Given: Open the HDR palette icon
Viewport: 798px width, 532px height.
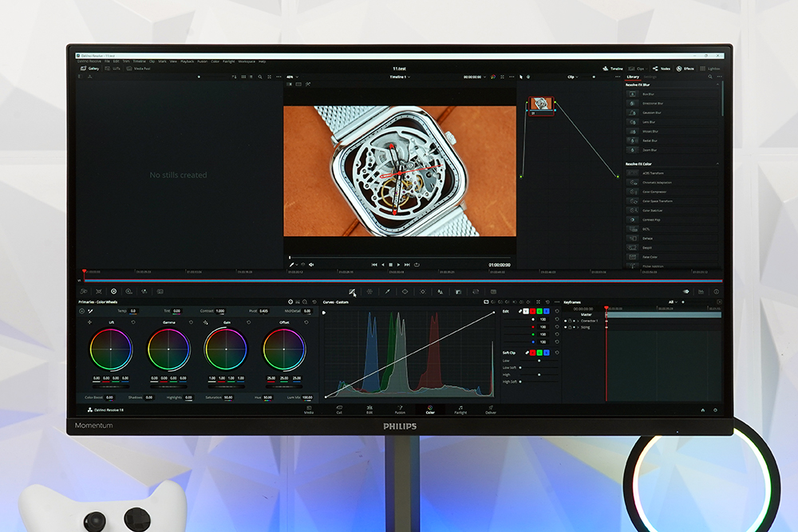Looking at the screenshot, I should pos(128,291).
